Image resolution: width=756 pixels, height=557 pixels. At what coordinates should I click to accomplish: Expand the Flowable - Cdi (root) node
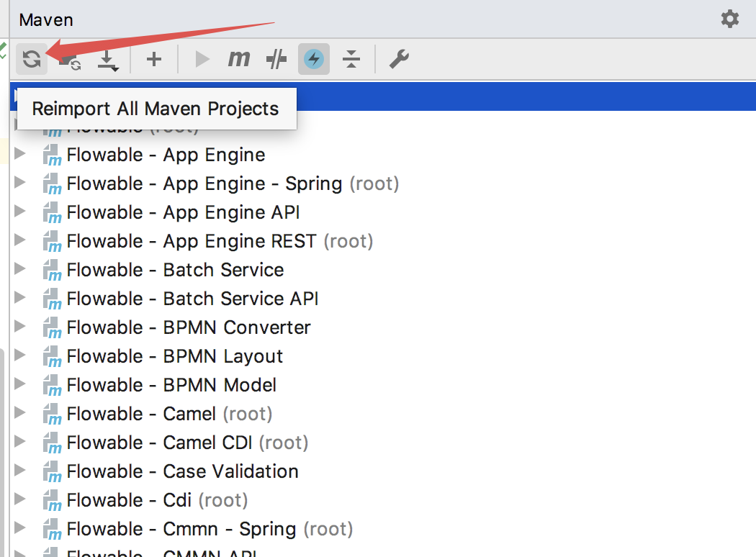19,499
